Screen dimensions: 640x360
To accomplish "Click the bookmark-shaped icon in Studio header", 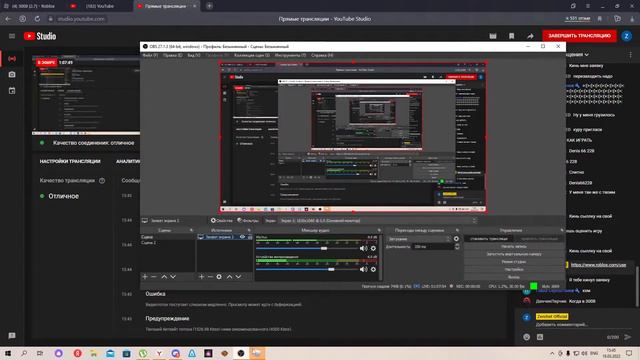I will pos(511,36).
